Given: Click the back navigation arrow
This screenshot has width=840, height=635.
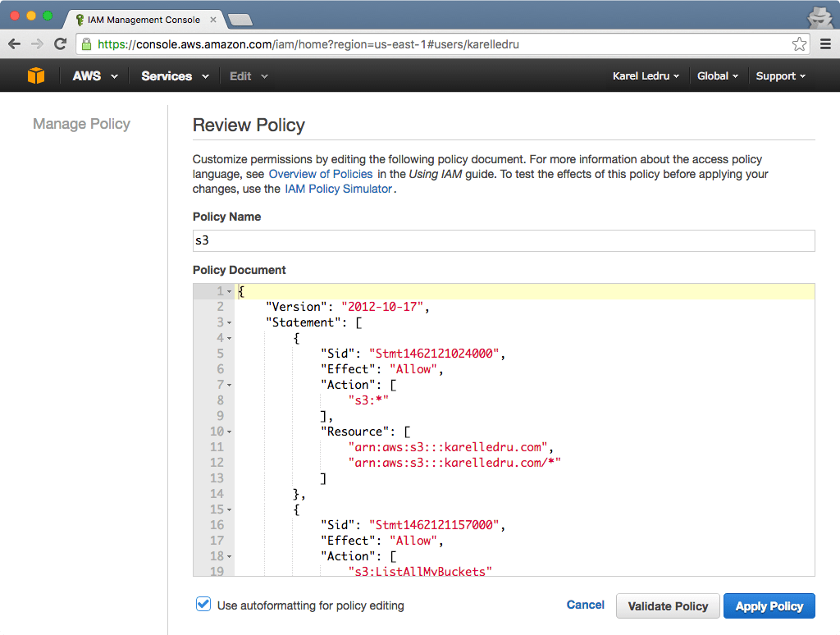Looking at the screenshot, I should point(15,44).
